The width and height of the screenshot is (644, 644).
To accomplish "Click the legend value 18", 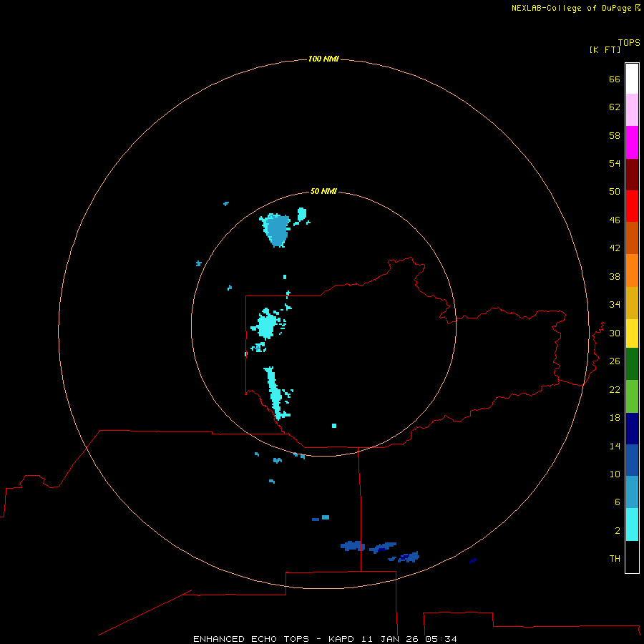I will 615,418.
